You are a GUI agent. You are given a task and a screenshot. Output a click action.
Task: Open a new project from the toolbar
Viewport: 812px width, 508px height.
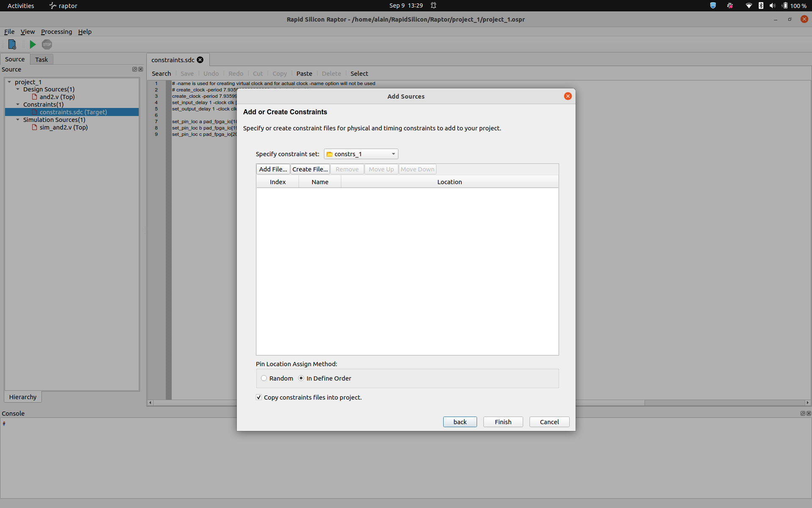pos(12,44)
